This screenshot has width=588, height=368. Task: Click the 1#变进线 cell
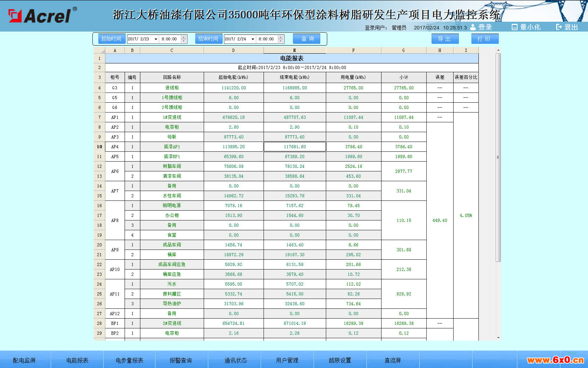click(172, 117)
